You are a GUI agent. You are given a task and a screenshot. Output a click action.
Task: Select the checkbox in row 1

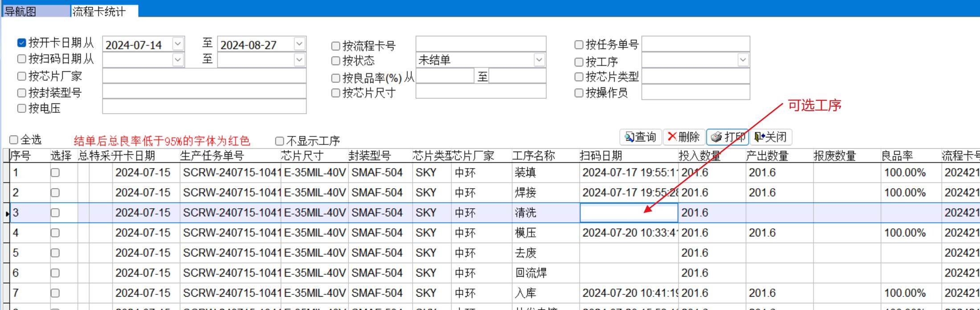point(55,173)
